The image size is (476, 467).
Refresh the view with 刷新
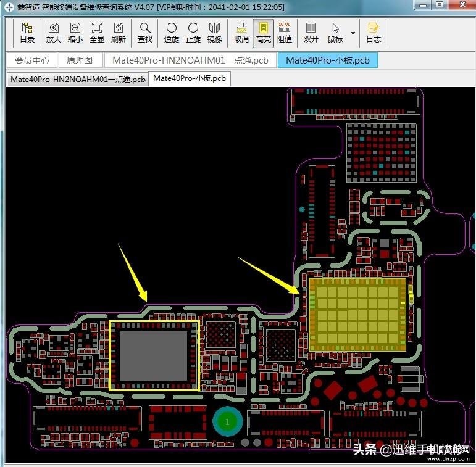click(x=119, y=33)
